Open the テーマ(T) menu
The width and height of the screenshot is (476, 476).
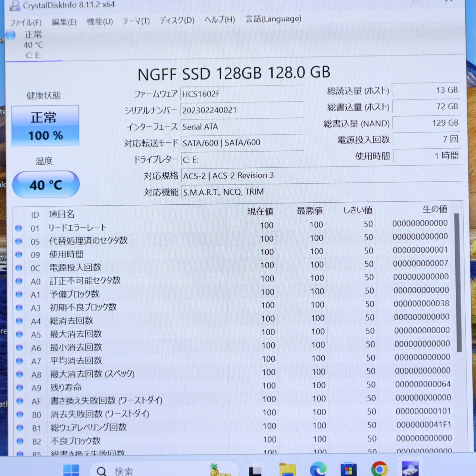pyautogui.click(x=136, y=21)
